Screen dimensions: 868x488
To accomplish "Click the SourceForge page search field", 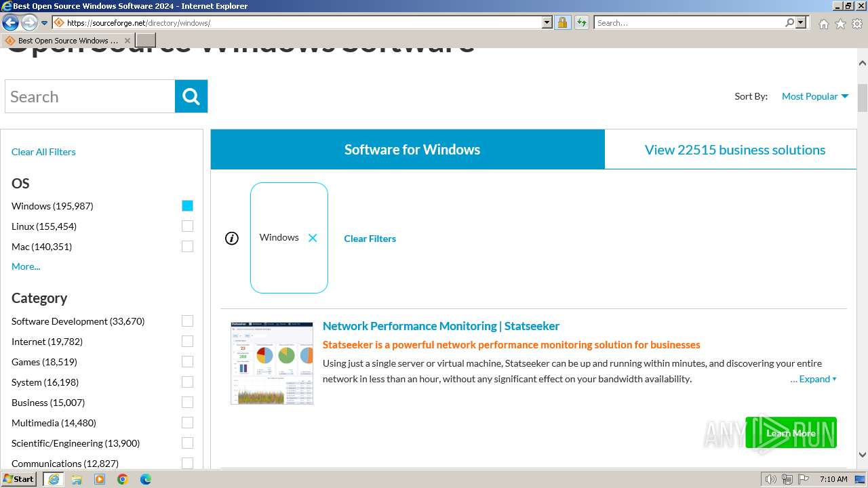I will [90, 96].
